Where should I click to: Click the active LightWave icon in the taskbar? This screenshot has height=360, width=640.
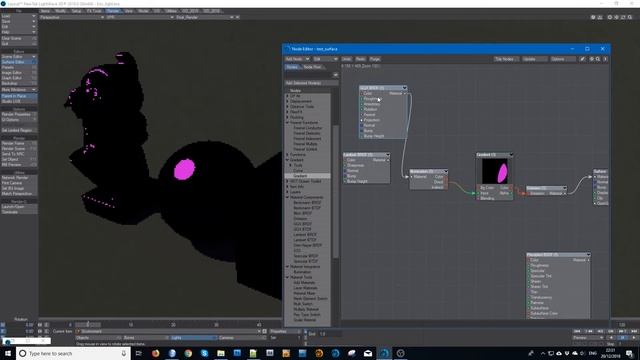coord(384,353)
